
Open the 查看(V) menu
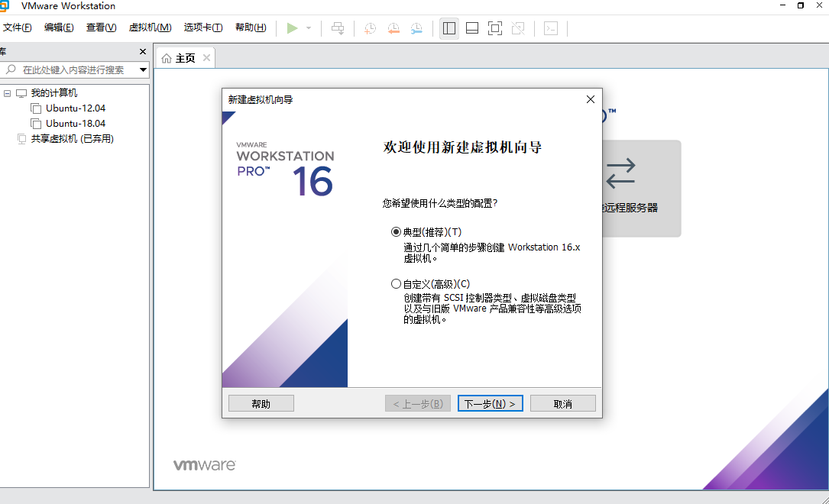tap(101, 27)
